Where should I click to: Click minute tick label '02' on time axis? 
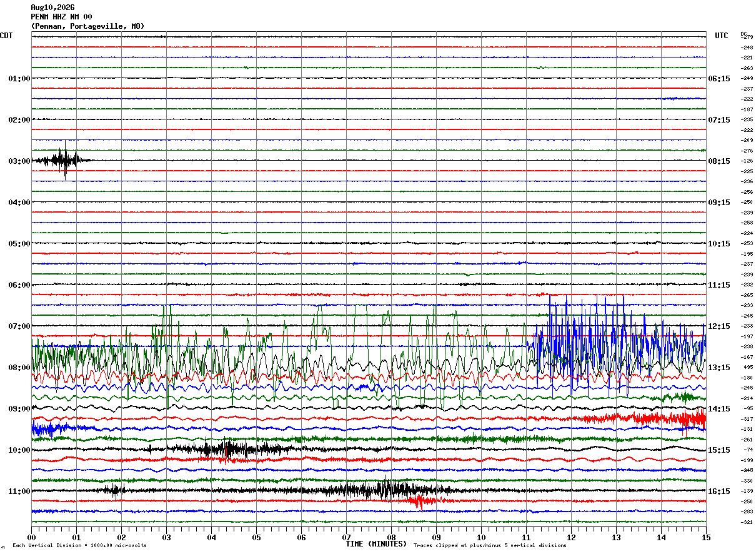tap(122, 537)
